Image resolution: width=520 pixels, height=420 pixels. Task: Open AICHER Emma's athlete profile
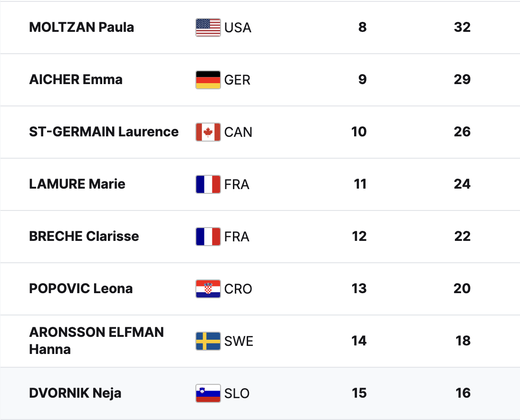76,79
